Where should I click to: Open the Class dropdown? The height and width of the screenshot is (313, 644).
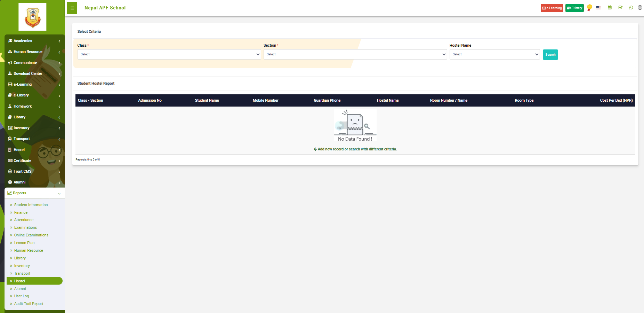[x=169, y=54]
